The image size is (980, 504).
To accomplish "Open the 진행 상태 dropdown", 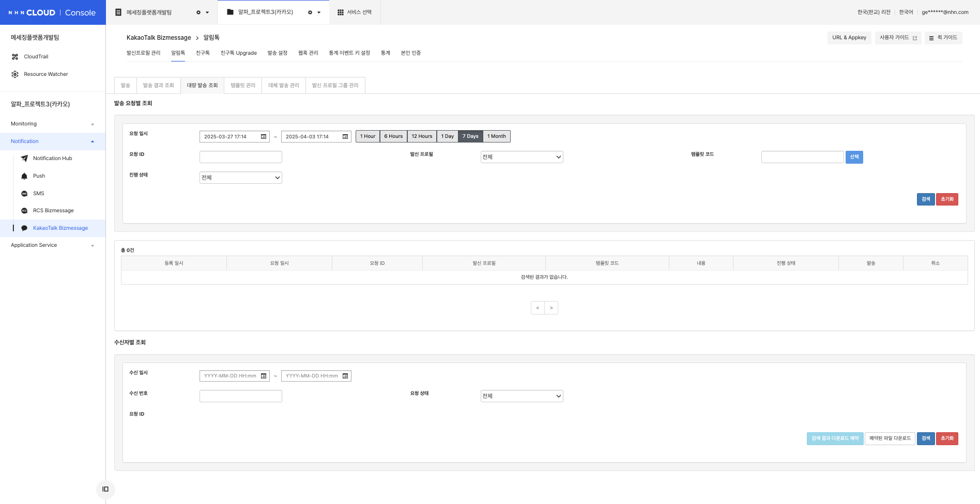I will (241, 178).
